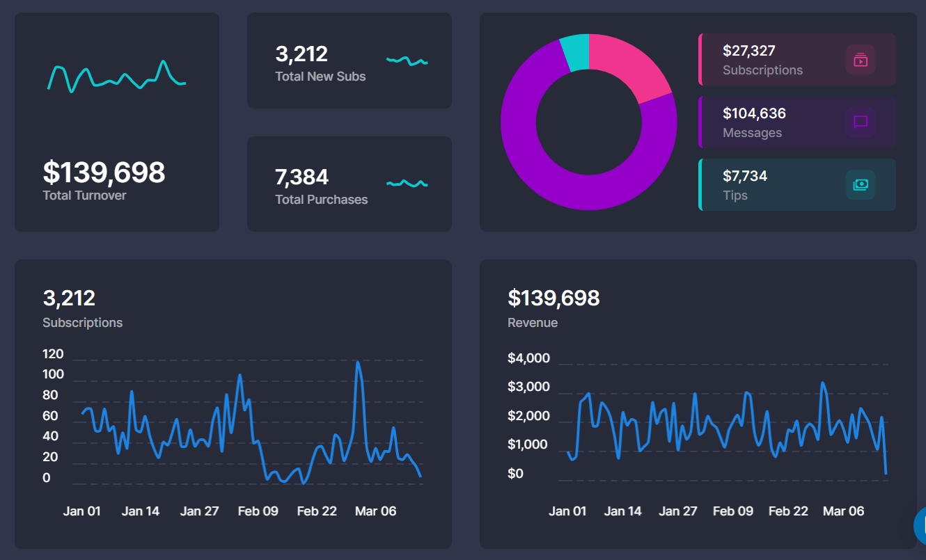The width and height of the screenshot is (926, 560).
Task: Click the Subscriptions chart title label
Action: [82, 323]
